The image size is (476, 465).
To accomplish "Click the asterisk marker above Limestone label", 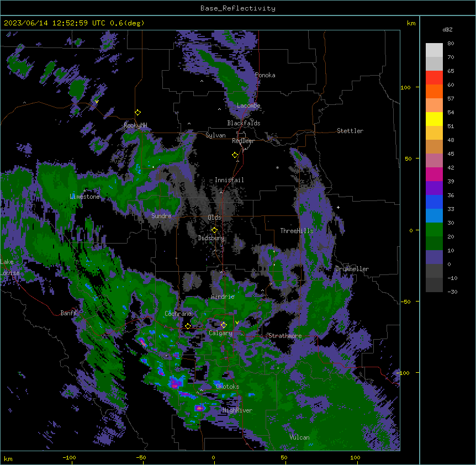I will (x=85, y=191).
